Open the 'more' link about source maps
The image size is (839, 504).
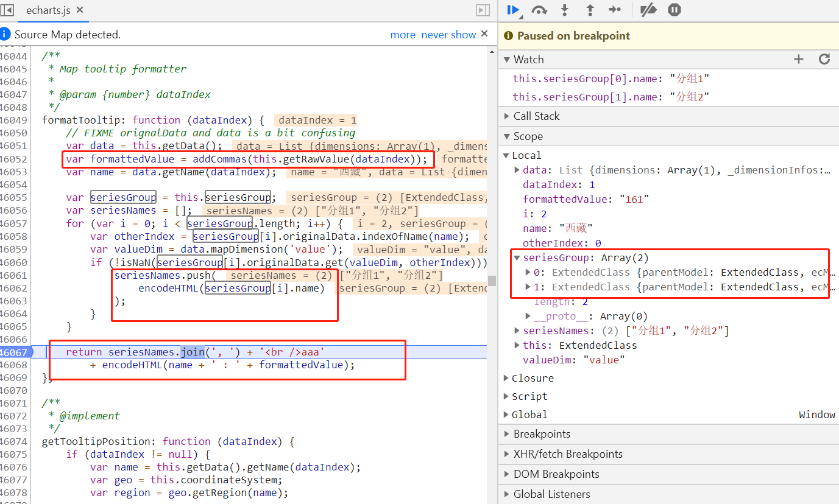403,35
